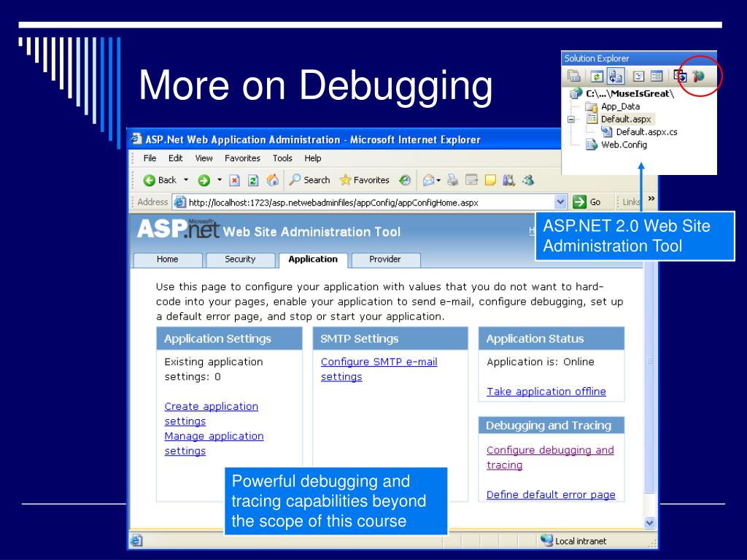Click the green Forward arrow button

(204, 180)
